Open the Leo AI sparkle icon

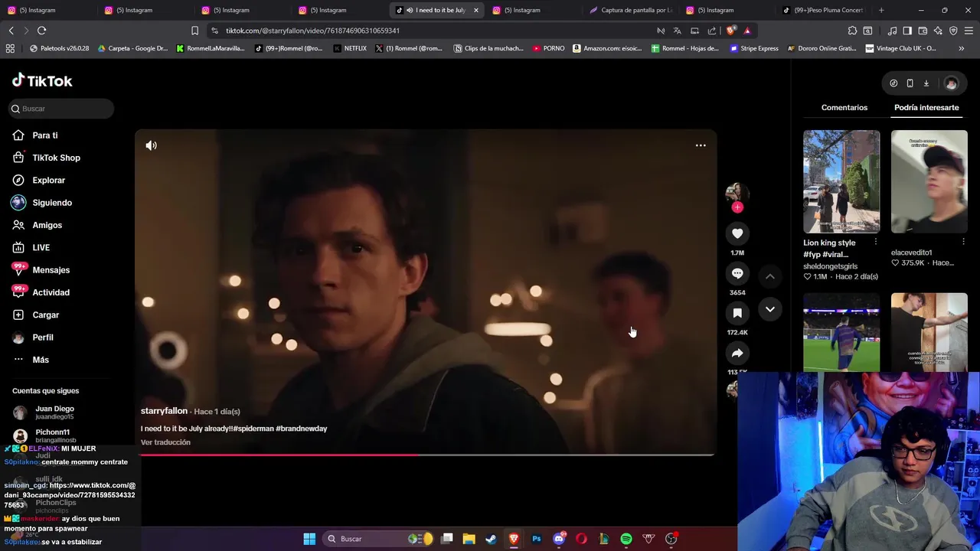938,31
